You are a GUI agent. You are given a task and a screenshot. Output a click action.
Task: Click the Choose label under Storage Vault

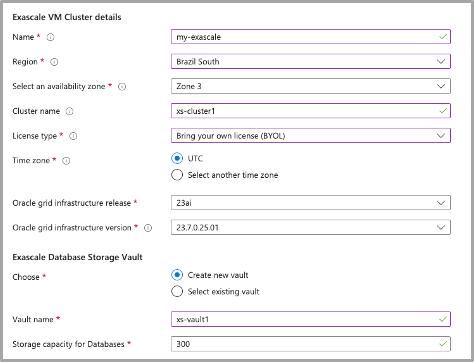(26, 277)
